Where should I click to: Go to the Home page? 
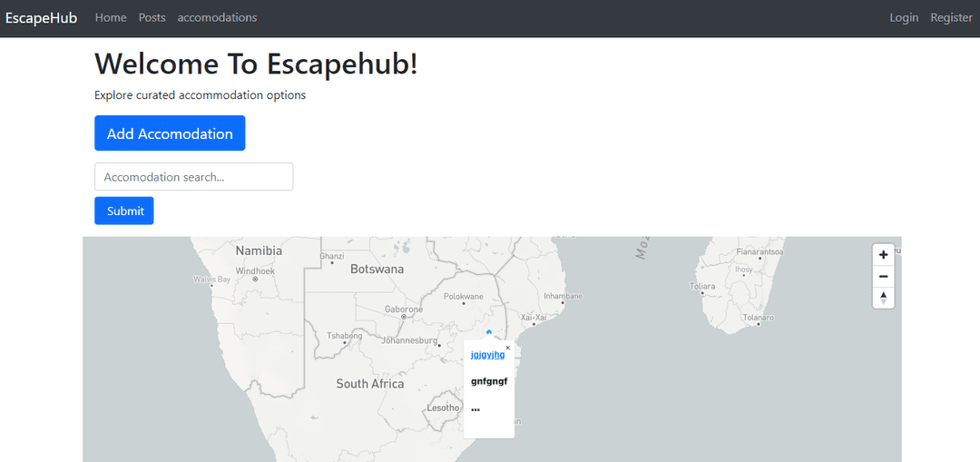point(111,17)
